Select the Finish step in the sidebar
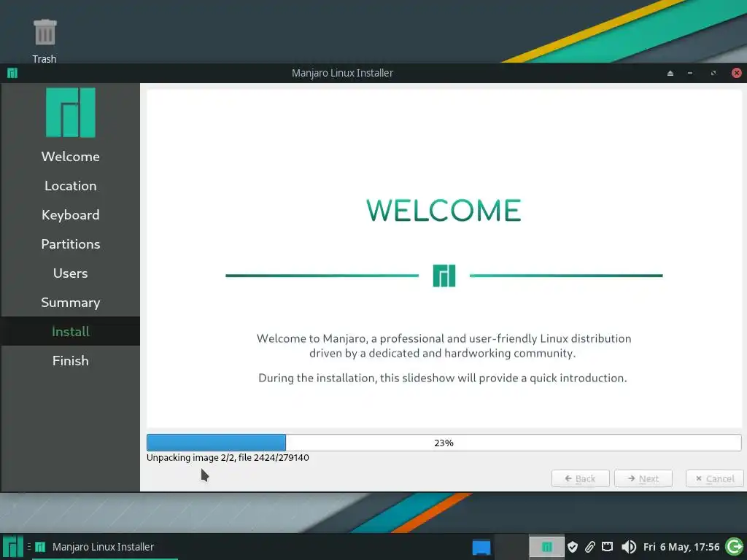 (71, 360)
